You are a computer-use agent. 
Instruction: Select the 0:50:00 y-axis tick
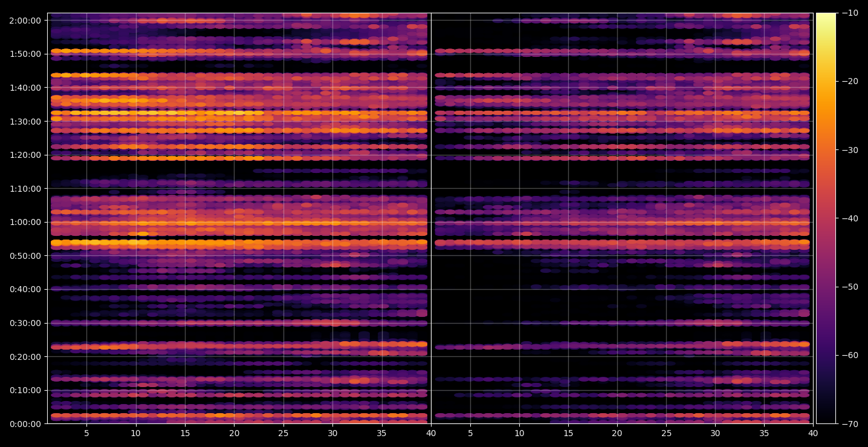pyautogui.click(x=25, y=255)
